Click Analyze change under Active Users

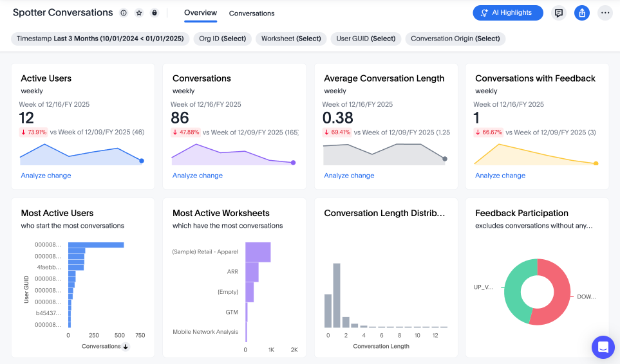(46, 176)
